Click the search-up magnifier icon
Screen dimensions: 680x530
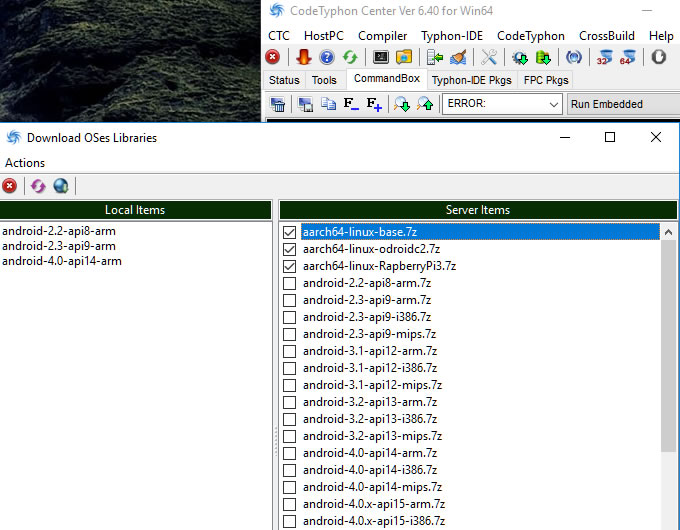click(425, 105)
